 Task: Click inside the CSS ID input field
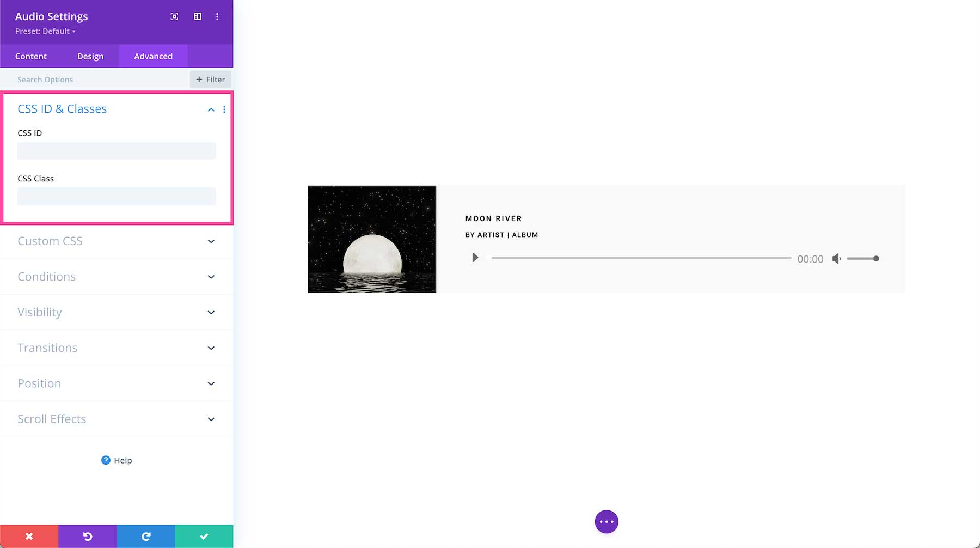click(116, 151)
